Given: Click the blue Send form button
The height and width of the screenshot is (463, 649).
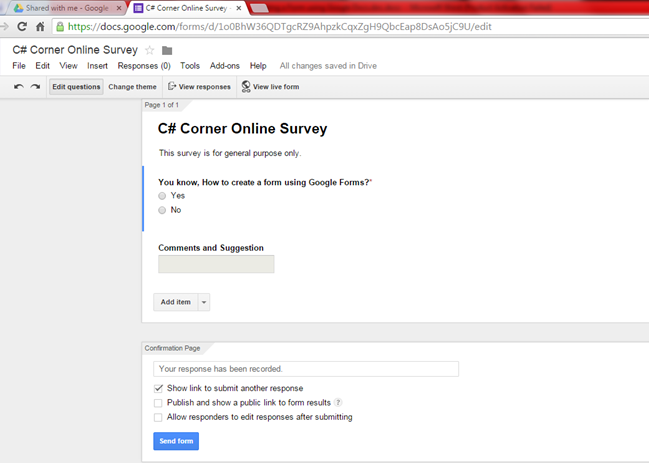Looking at the screenshot, I should [x=176, y=441].
